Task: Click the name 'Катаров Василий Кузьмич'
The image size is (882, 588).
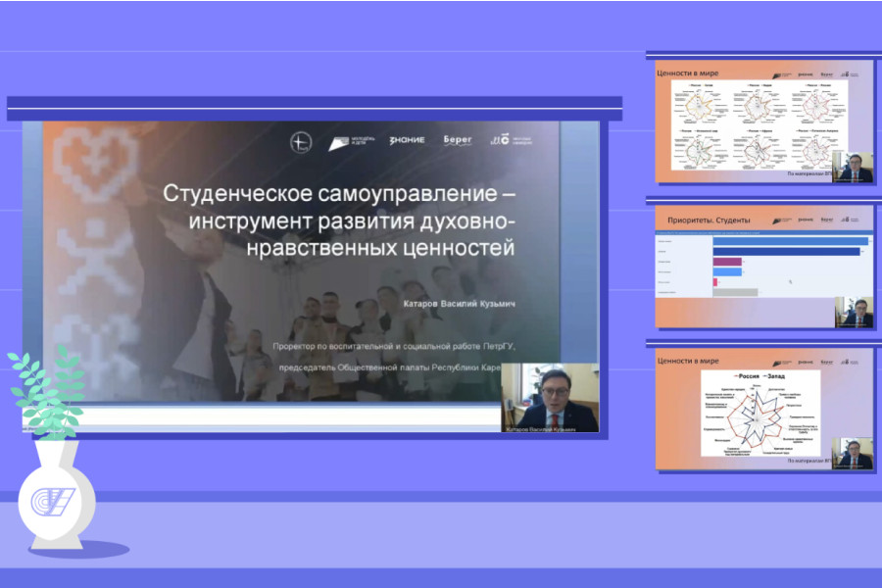Action: click(x=460, y=303)
